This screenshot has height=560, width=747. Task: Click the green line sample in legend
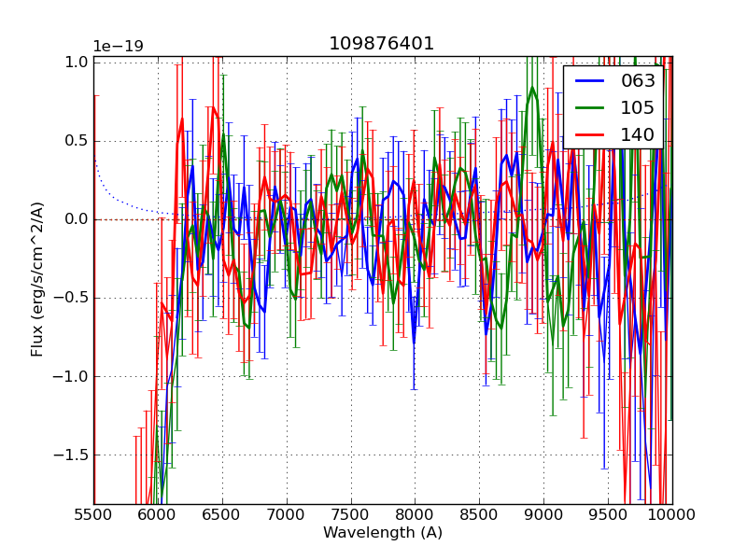[590, 108]
